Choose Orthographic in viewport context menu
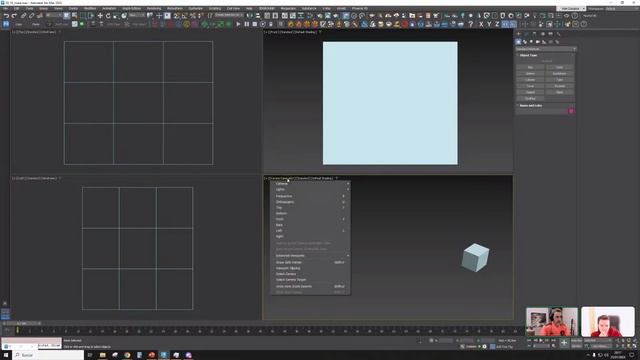 (x=310, y=202)
